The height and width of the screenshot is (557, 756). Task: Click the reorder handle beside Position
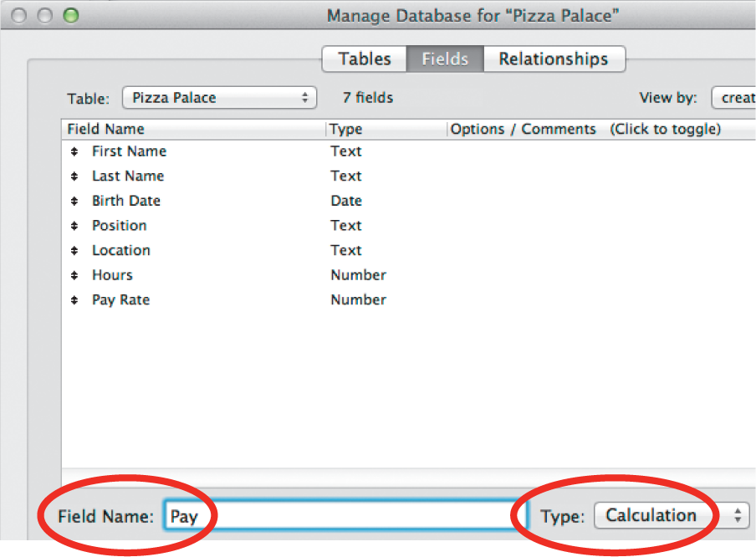(x=74, y=226)
